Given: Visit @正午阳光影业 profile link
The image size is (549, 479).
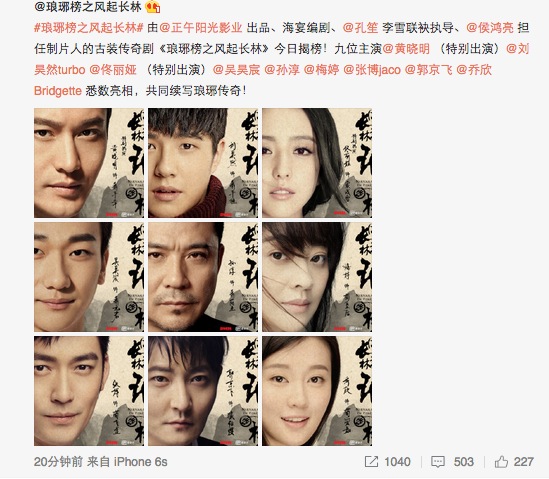Looking at the screenshot, I should pos(201,28).
